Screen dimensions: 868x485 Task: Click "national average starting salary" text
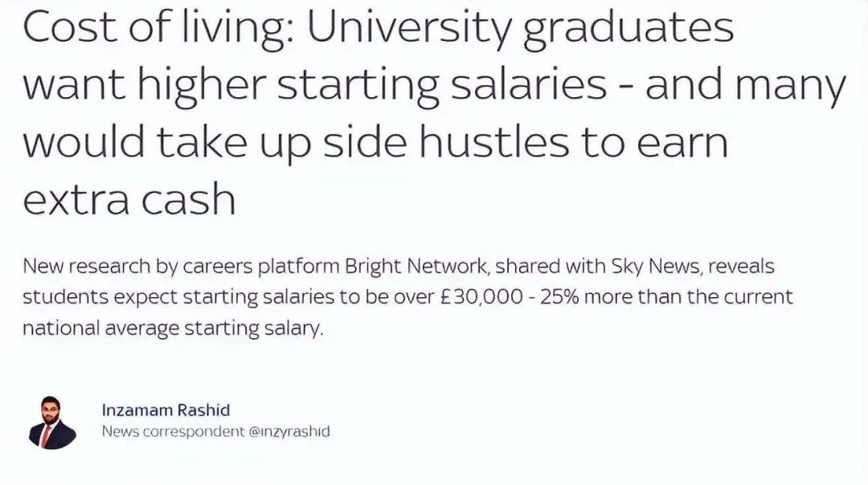(x=171, y=328)
